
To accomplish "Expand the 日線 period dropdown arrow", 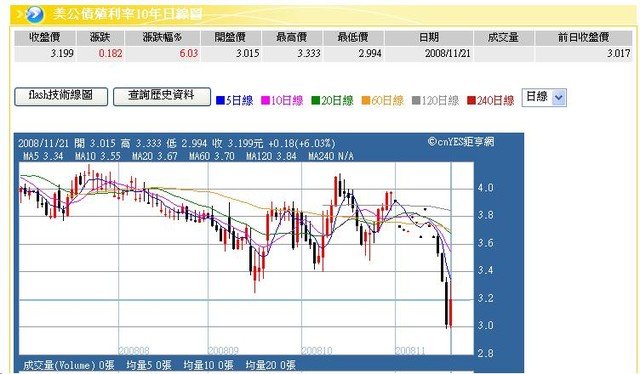I will tap(559, 98).
